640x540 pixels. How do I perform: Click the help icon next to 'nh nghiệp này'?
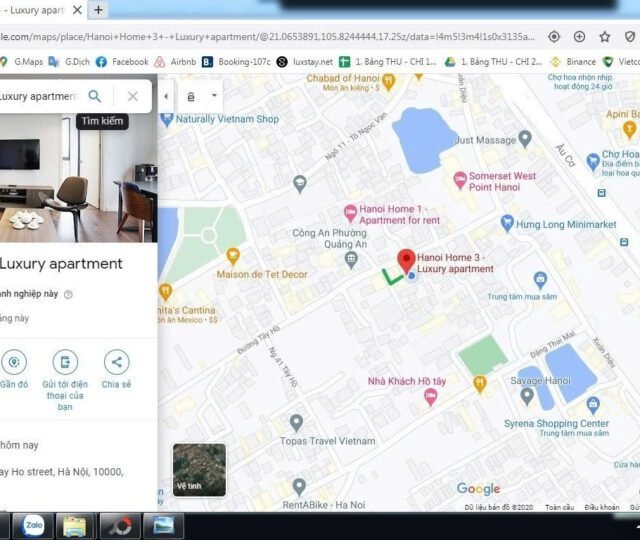click(x=68, y=294)
